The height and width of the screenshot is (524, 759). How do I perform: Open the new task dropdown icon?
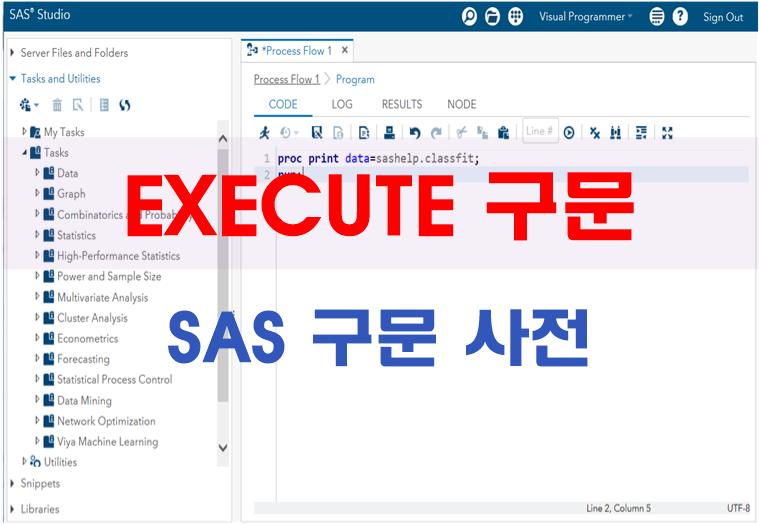(x=29, y=105)
